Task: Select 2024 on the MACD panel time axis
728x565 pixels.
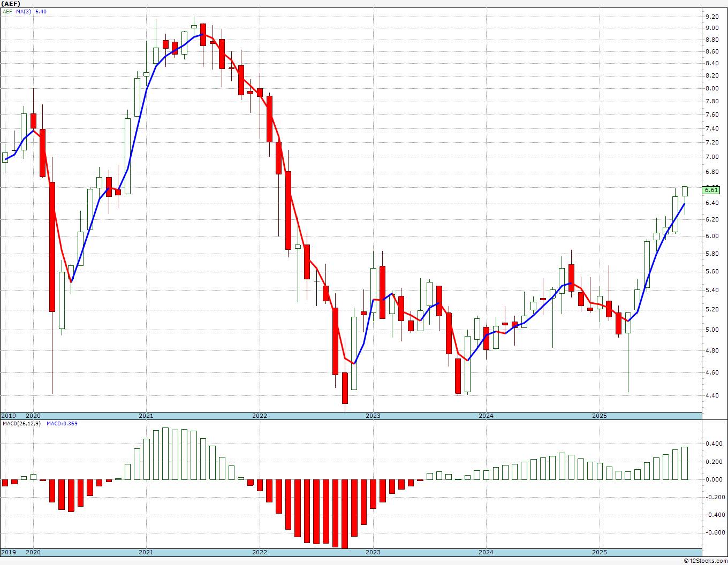Action: pos(486,552)
